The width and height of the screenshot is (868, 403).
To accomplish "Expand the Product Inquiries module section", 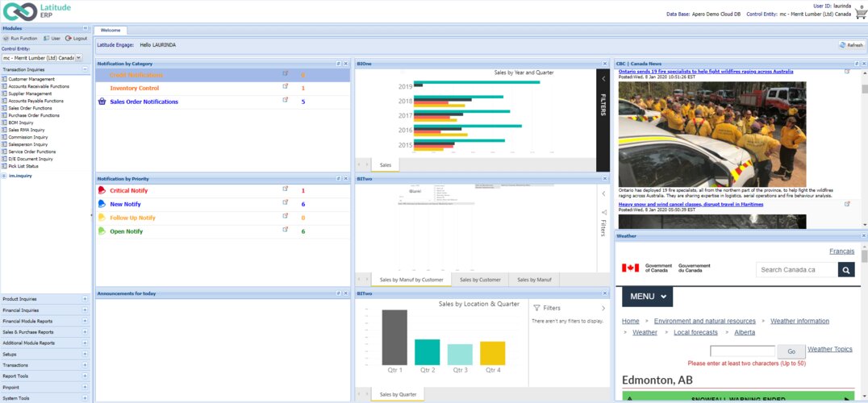I will point(85,298).
